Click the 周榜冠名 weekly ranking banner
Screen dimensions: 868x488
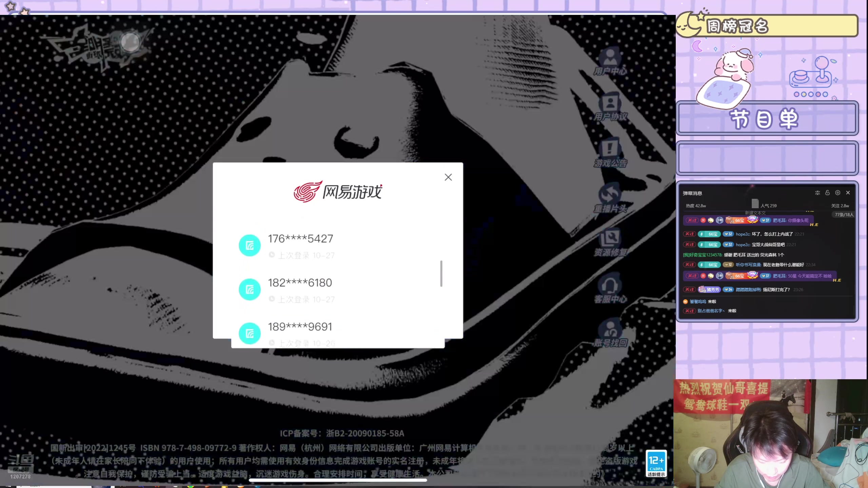767,26
